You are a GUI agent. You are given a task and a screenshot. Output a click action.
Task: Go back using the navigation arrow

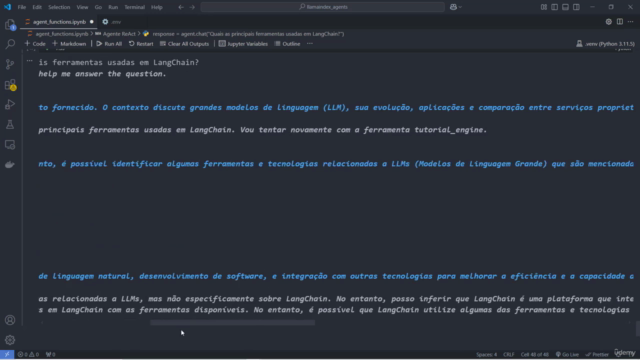(181, 7)
